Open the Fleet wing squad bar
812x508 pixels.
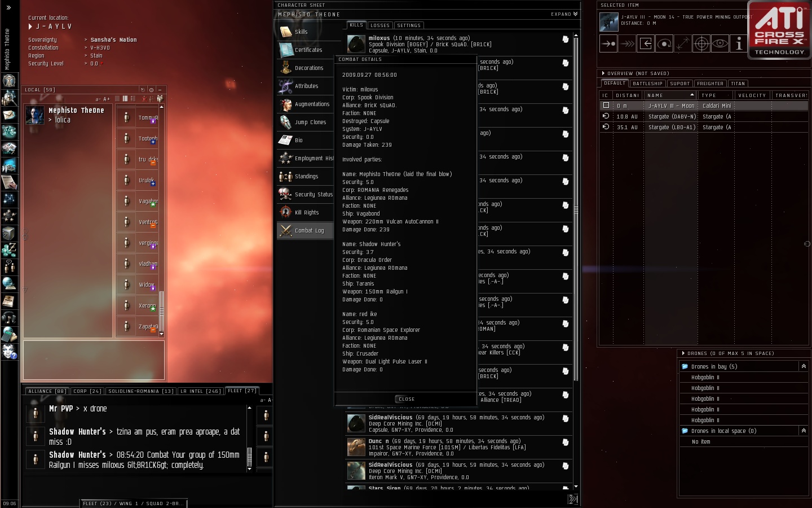(x=133, y=503)
